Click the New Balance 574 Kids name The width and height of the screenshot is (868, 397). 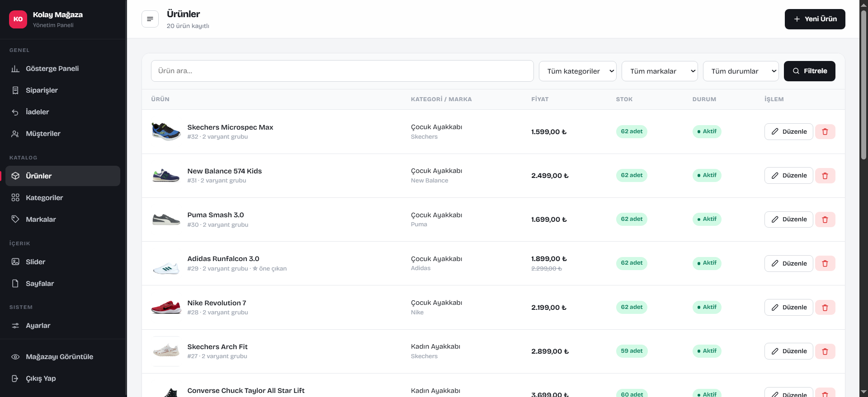225,171
